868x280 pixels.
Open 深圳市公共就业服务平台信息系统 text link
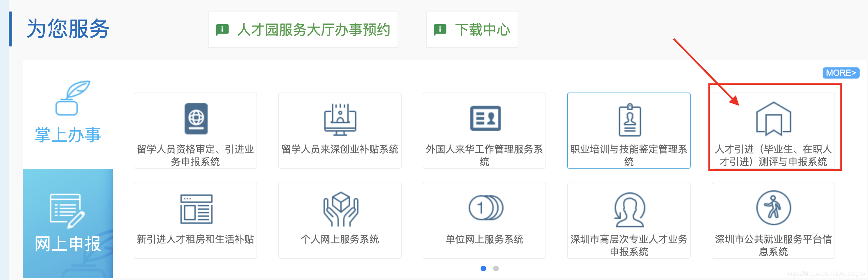[773, 245]
